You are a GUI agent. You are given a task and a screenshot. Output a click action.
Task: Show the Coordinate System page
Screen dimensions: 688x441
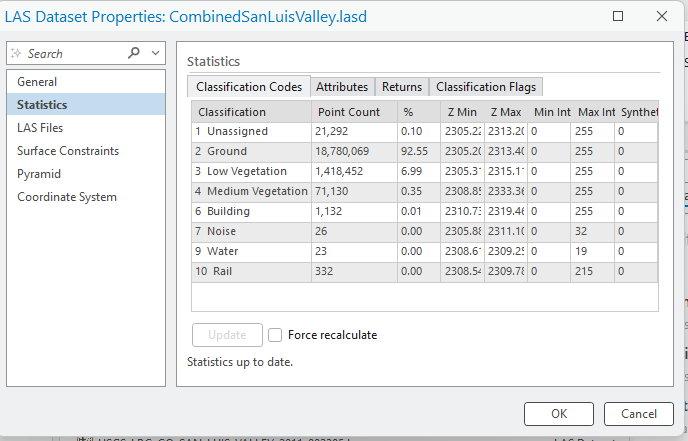point(67,197)
